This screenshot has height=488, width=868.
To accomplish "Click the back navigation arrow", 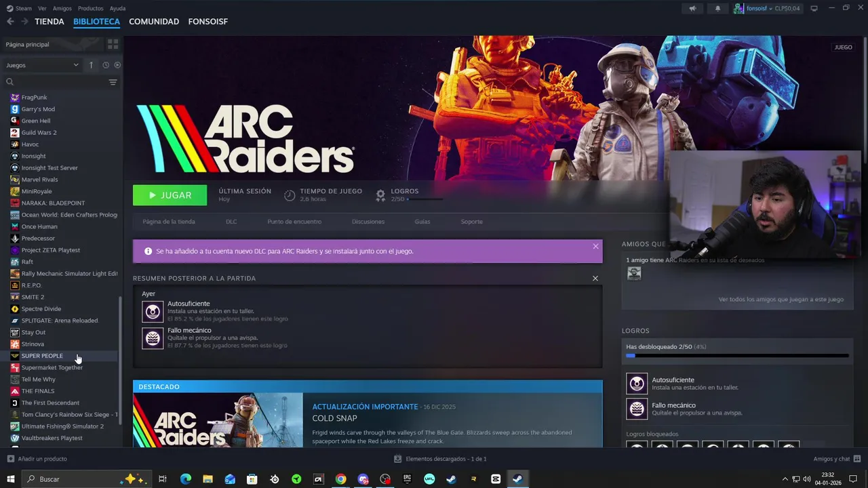I will (10, 22).
